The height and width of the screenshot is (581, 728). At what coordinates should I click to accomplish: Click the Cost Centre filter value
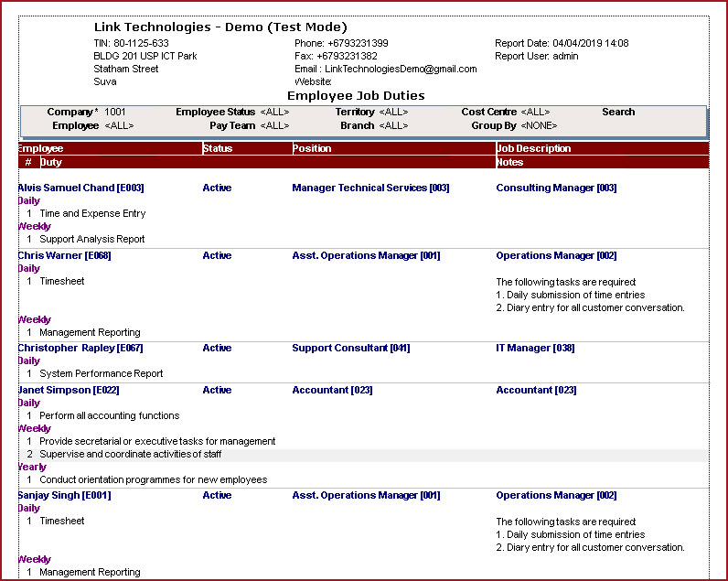pyautogui.click(x=535, y=113)
